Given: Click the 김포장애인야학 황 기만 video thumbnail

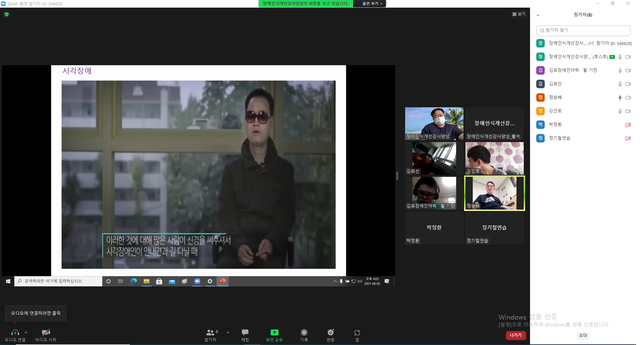Looking at the screenshot, I should (x=434, y=193).
